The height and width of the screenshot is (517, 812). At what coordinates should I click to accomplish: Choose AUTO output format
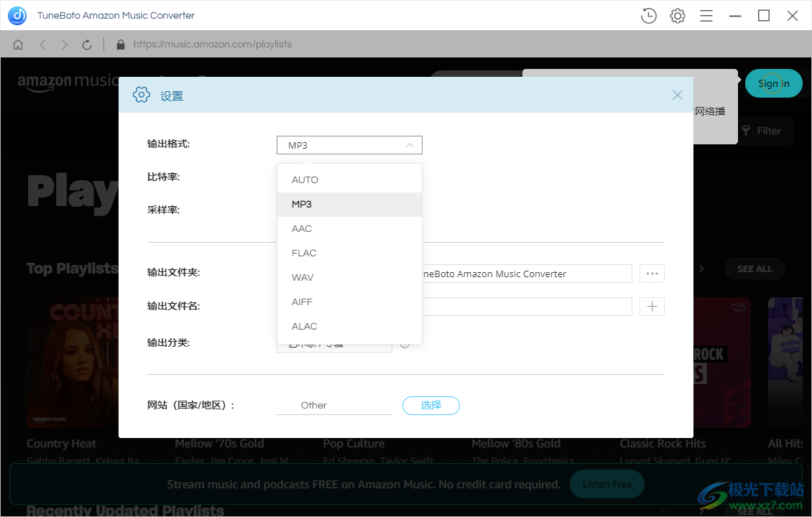349,180
